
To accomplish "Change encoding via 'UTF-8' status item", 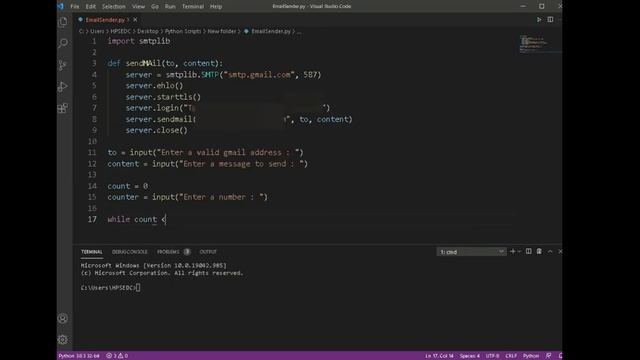I will point(492,356).
